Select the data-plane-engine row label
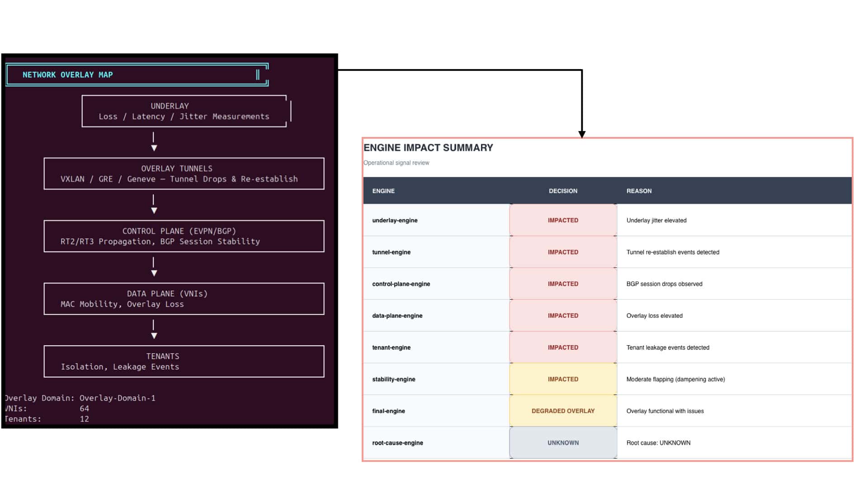The image size is (868, 488). coord(397,316)
